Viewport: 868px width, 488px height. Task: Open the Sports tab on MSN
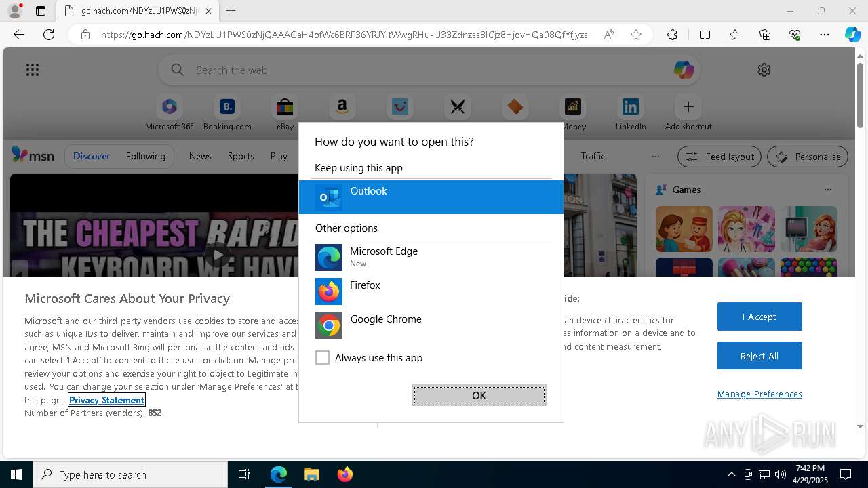[241, 156]
